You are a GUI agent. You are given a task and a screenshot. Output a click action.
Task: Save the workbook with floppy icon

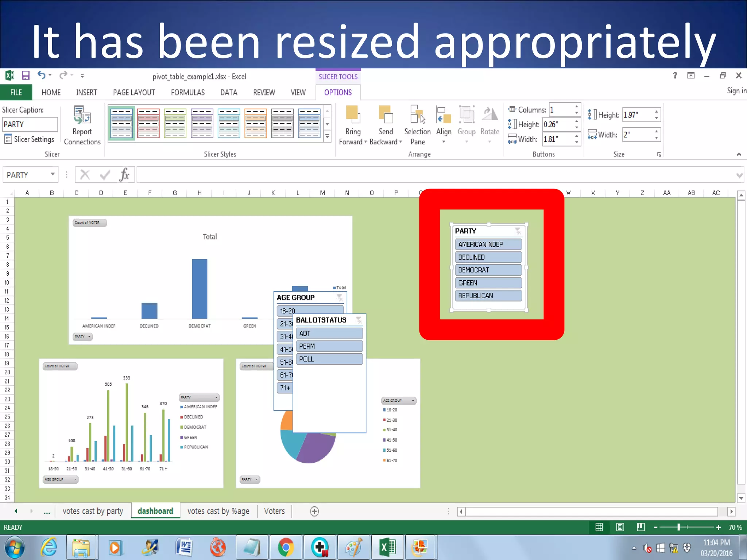(x=26, y=75)
